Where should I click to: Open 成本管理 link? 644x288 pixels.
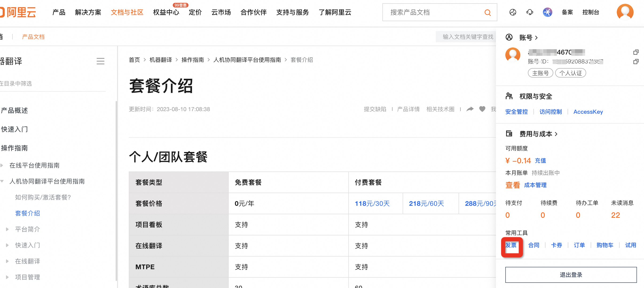click(x=535, y=185)
